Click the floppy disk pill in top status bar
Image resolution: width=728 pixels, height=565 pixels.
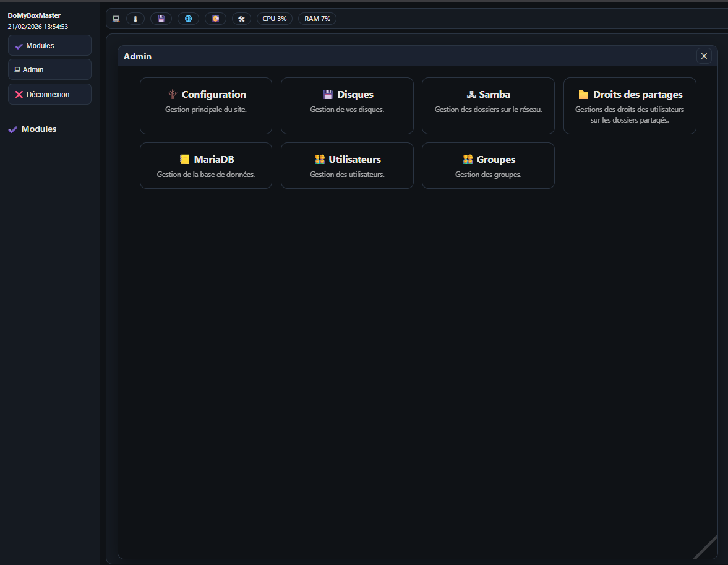tap(161, 19)
